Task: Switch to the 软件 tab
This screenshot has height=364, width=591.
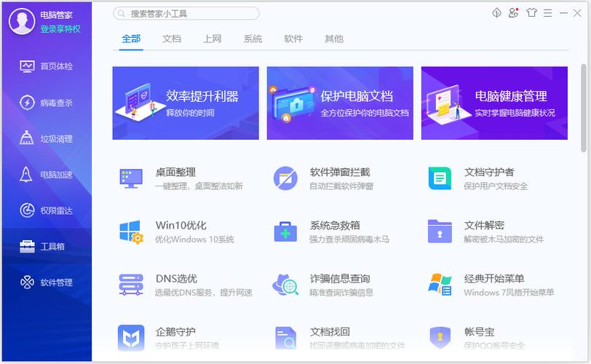Action: (293, 39)
